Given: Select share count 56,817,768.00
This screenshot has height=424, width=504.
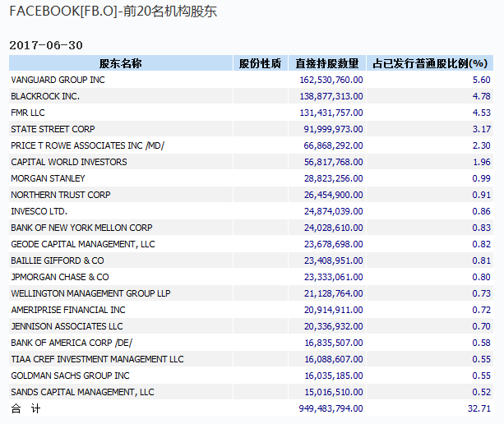Looking at the screenshot, I should pyautogui.click(x=333, y=162).
